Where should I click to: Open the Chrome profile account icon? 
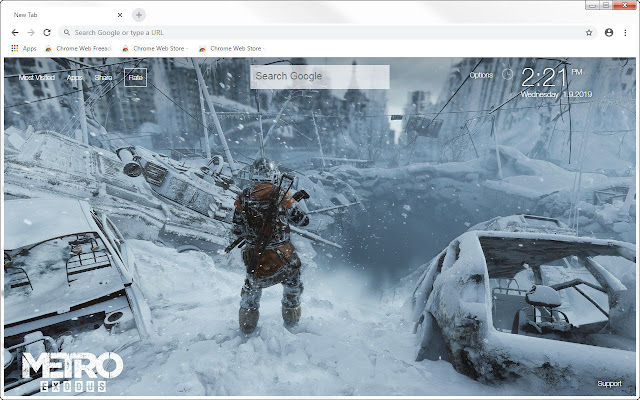point(609,33)
